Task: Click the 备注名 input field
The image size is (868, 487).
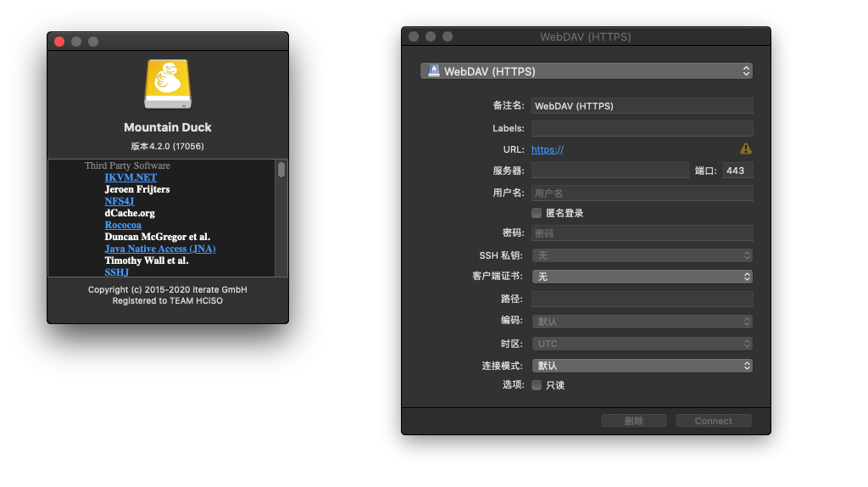Action: [643, 106]
